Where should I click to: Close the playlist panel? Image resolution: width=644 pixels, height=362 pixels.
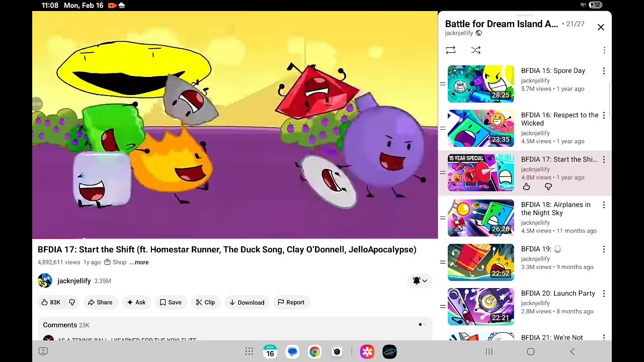601,27
